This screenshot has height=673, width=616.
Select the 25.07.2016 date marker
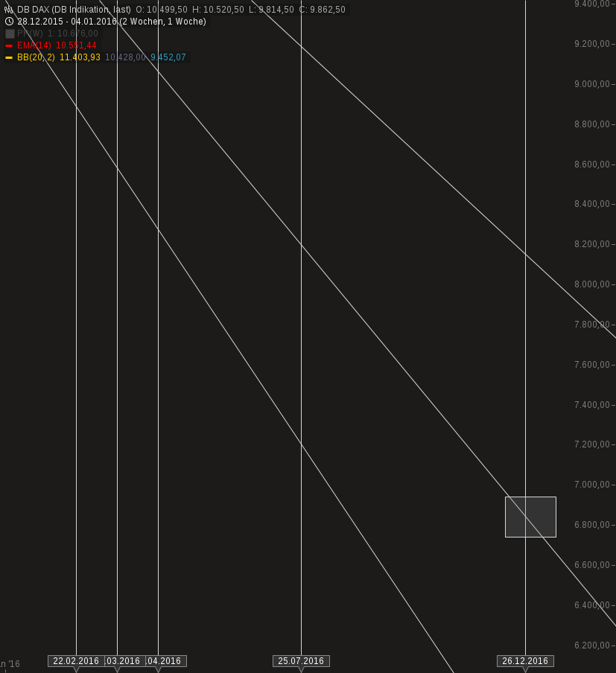coord(301,661)
